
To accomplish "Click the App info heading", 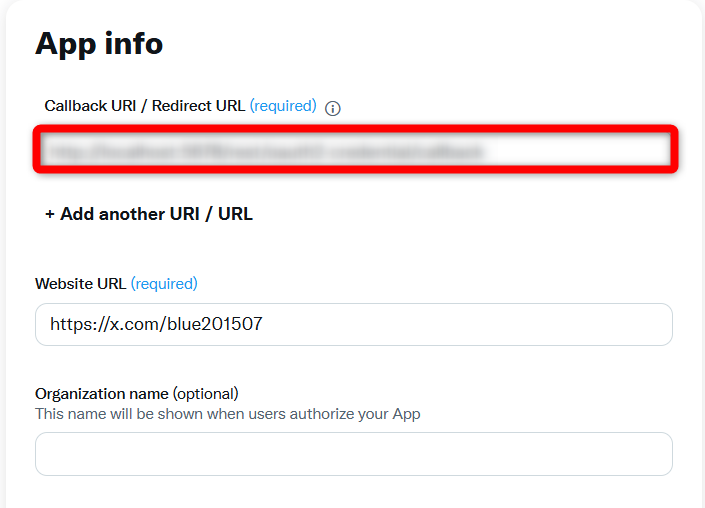I will point(99,44).
